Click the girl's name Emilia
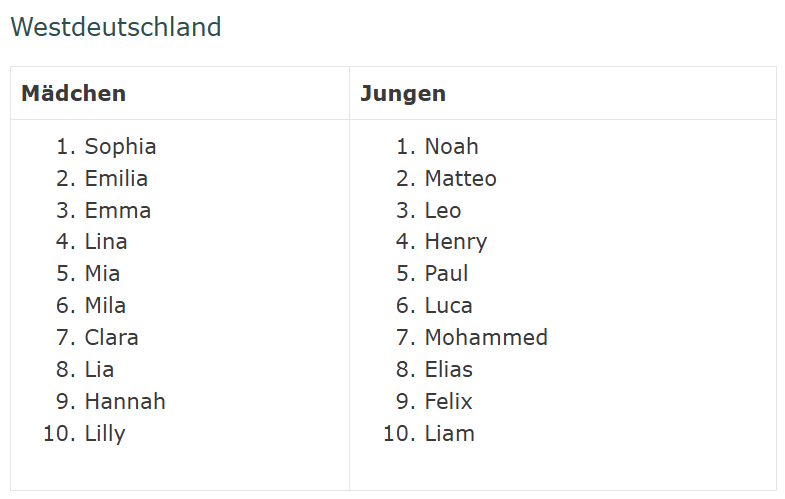Image resolution: width=785 pixels, height=499 pixels. (x=116, y=179)
